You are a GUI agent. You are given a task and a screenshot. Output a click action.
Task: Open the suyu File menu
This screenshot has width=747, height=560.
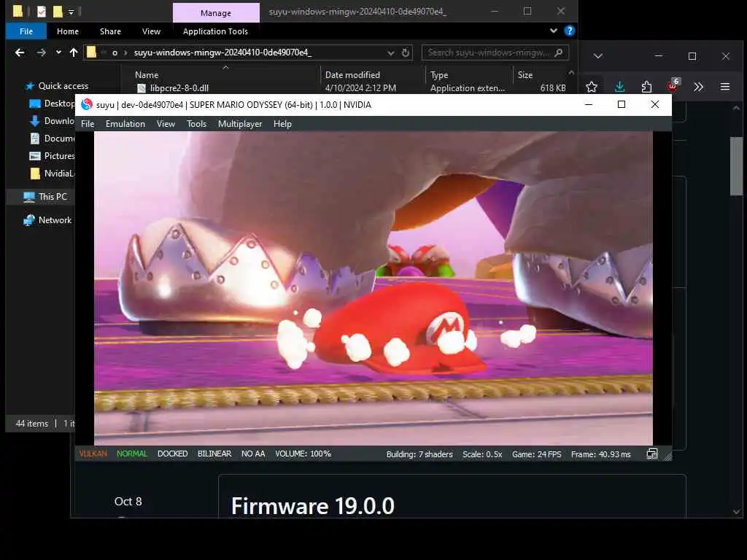(x=88, y=124)
